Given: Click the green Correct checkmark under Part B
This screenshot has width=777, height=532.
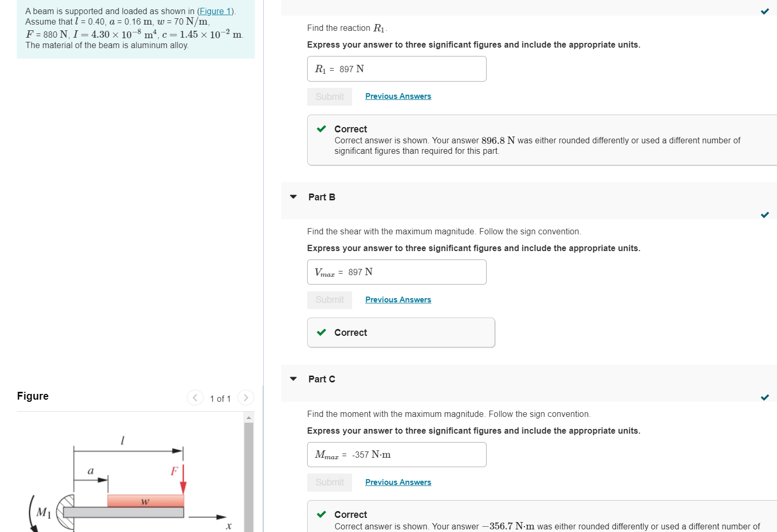Looking at the screenshot, I should point(322,332).
